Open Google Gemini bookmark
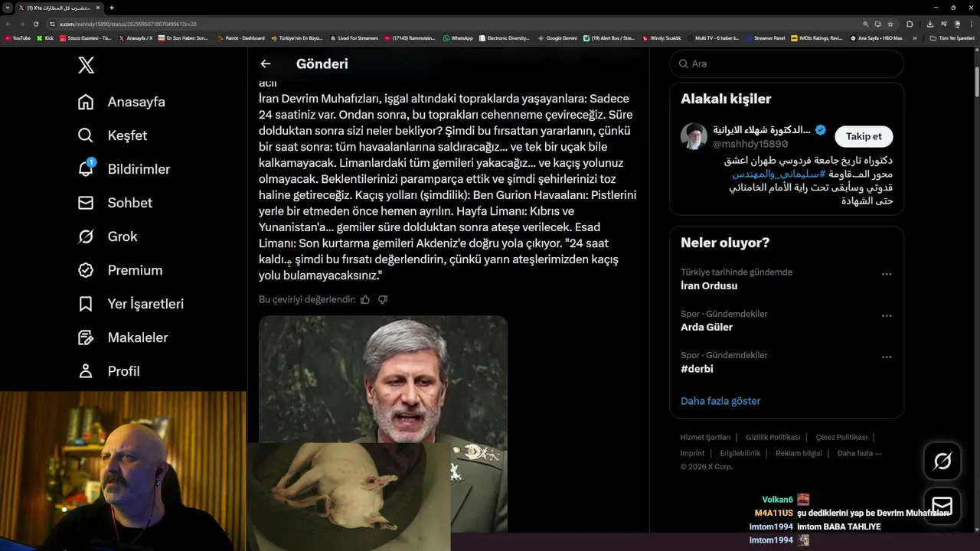Screen dimensions: 980x551 tap(557, 37)
